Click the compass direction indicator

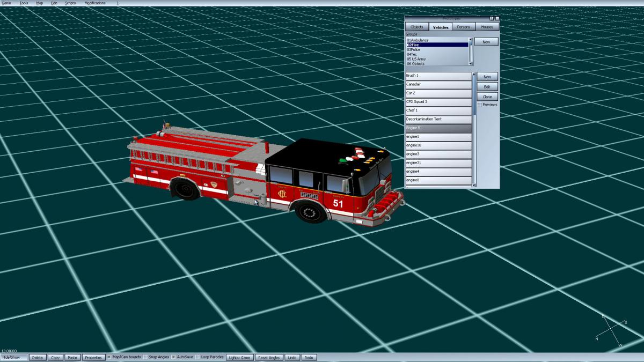[x=611, y=331]
